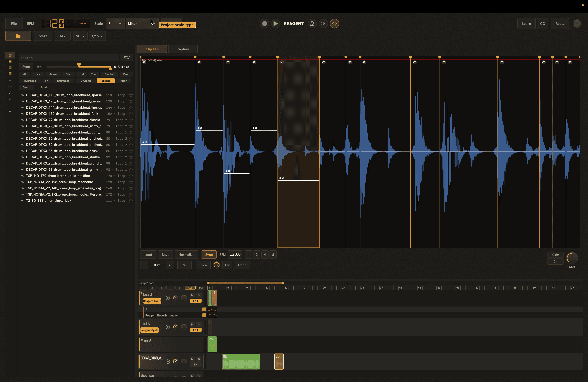Open the 1/16 grid dropdown
Screen dimensions: 588x382
pos(97,36)
